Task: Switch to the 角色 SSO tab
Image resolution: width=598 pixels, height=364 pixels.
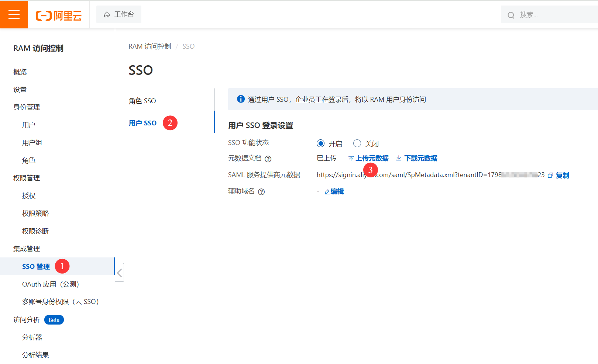Action: click(142, 101)
